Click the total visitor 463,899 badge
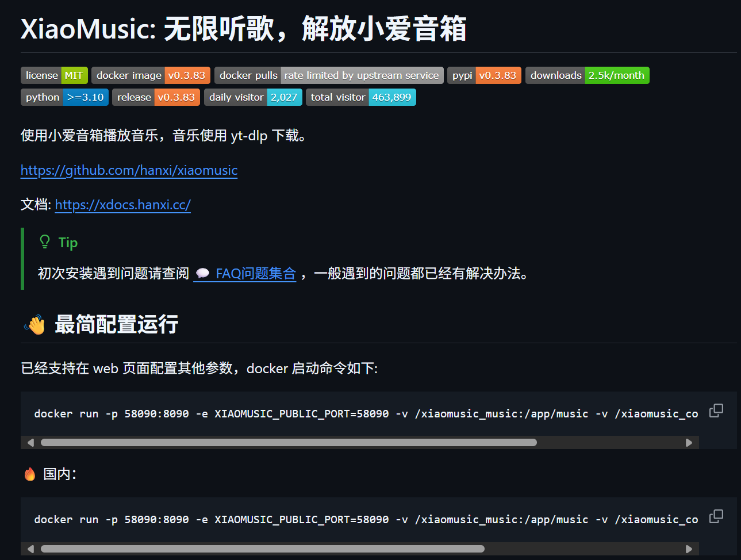741x560 pixels. (360, 97)
